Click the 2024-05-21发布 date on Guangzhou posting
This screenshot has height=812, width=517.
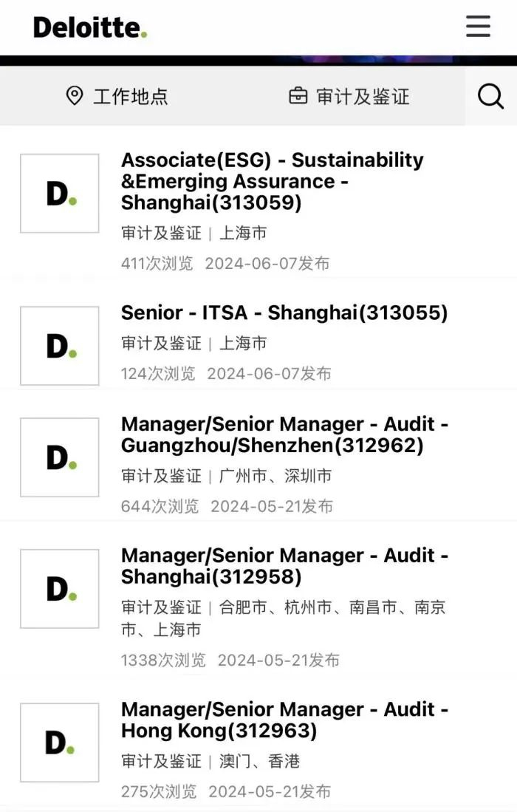(x=275, y=506)
